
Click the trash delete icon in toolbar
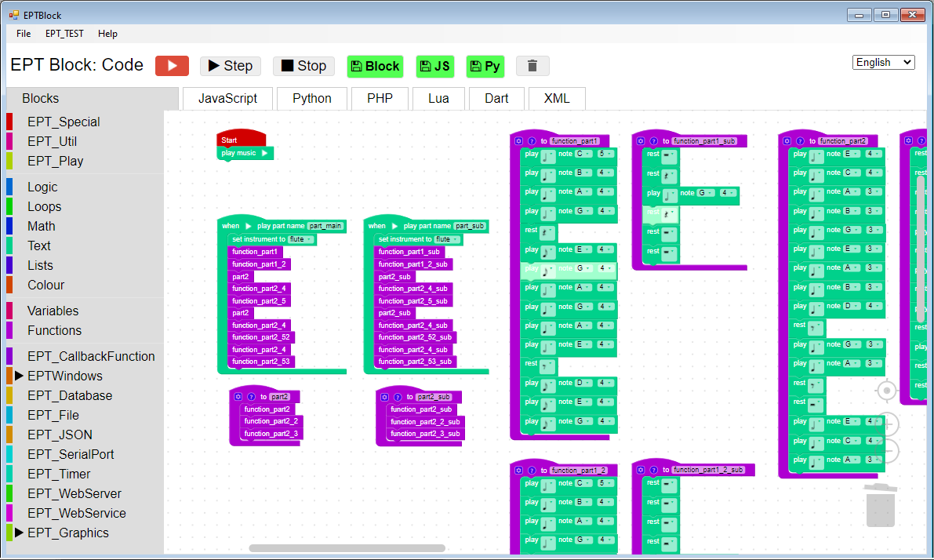pyautogui.click(x=532, y=66)
